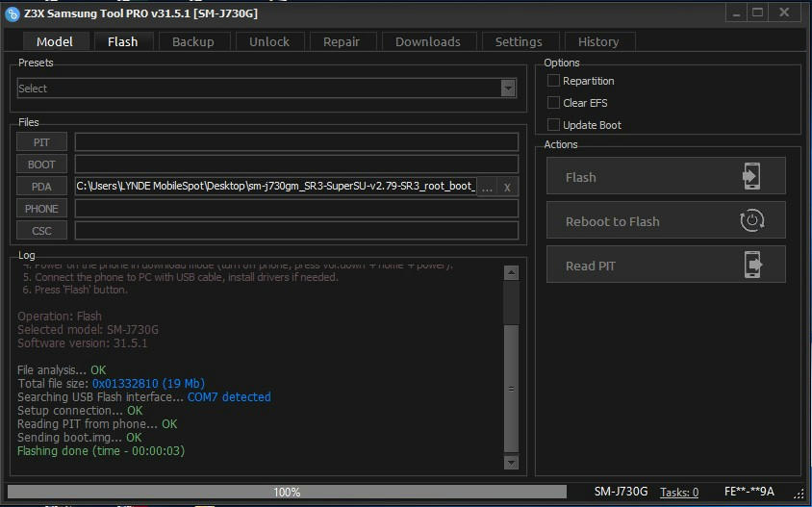Click 'Software version: 31.5.1' log line

click(x=83, y=342)
